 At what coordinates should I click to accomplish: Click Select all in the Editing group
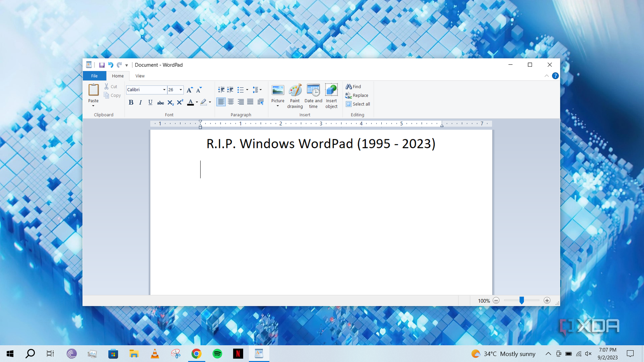click(x=358, y=104)
